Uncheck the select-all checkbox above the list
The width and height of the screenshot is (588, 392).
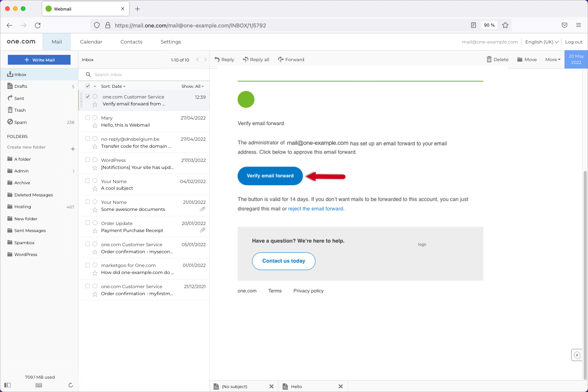[88, 86]
